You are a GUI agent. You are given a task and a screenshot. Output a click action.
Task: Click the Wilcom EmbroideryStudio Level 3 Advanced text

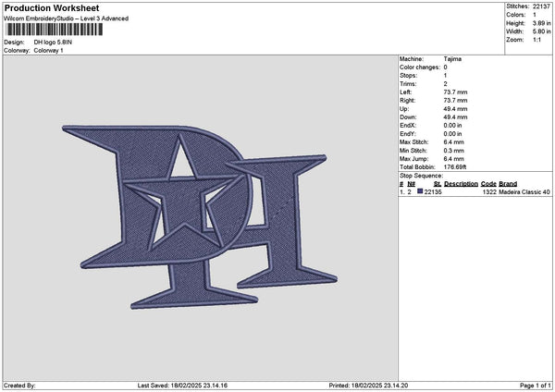[67, 18]
